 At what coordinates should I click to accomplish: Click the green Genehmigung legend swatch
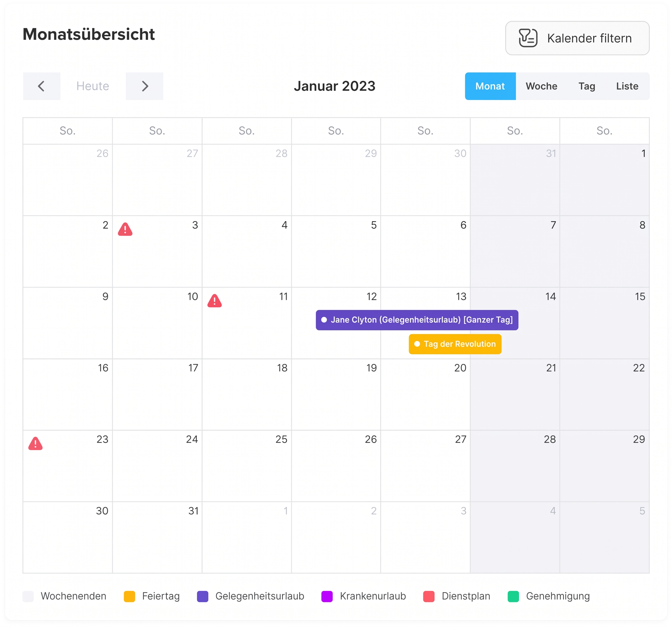click(513, 596)
